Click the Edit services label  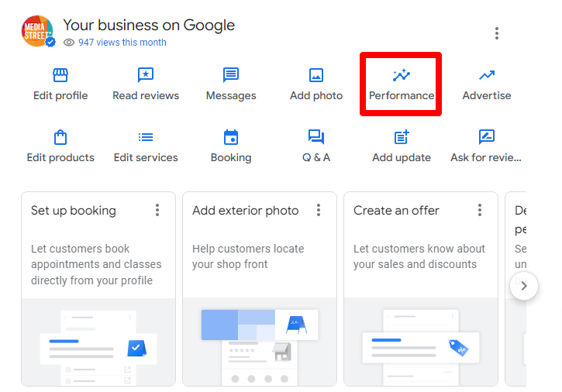[x=146, y=158]
